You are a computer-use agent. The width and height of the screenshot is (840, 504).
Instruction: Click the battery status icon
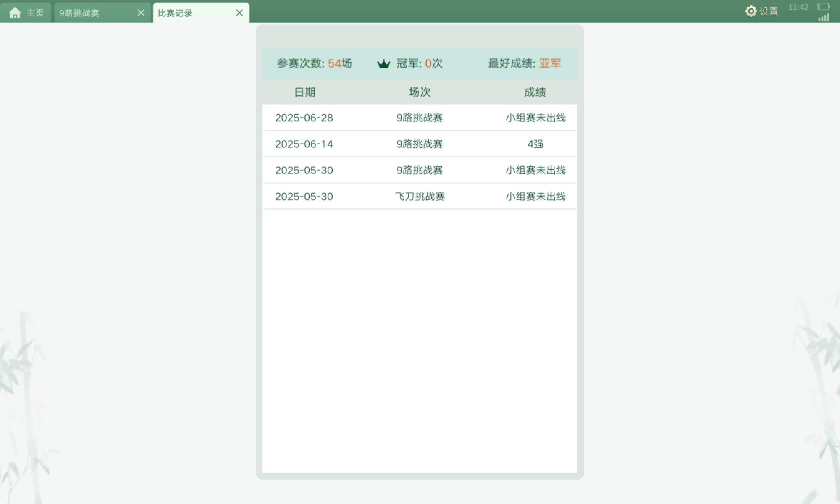(823, 7)
